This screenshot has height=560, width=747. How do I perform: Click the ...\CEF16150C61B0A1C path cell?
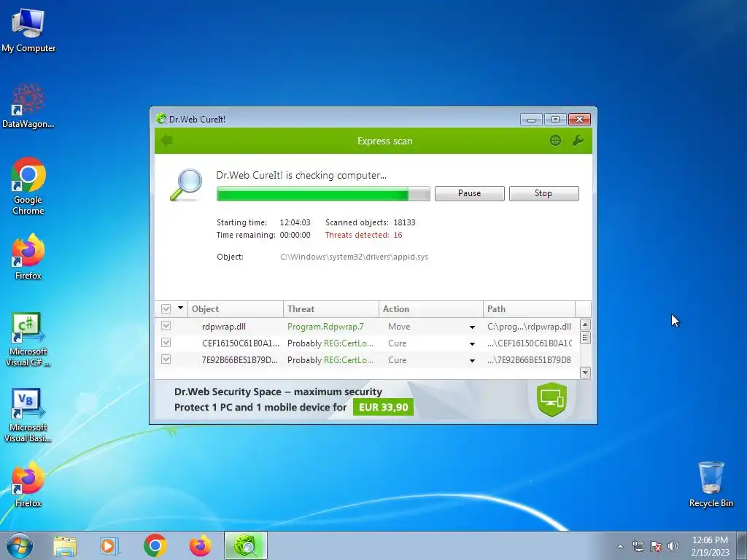[x=530, y=343]
